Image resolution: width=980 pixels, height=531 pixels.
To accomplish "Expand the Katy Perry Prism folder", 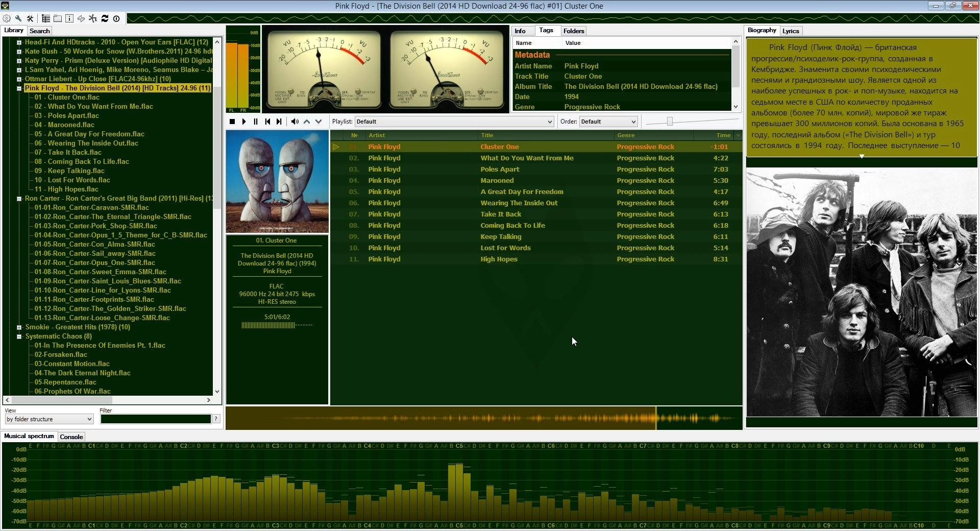I will (19, 61).
